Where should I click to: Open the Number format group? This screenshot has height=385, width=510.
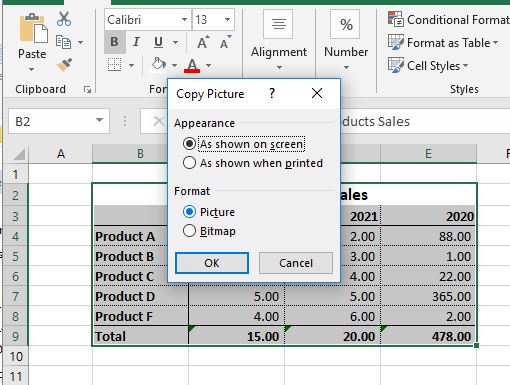(346, 40)
